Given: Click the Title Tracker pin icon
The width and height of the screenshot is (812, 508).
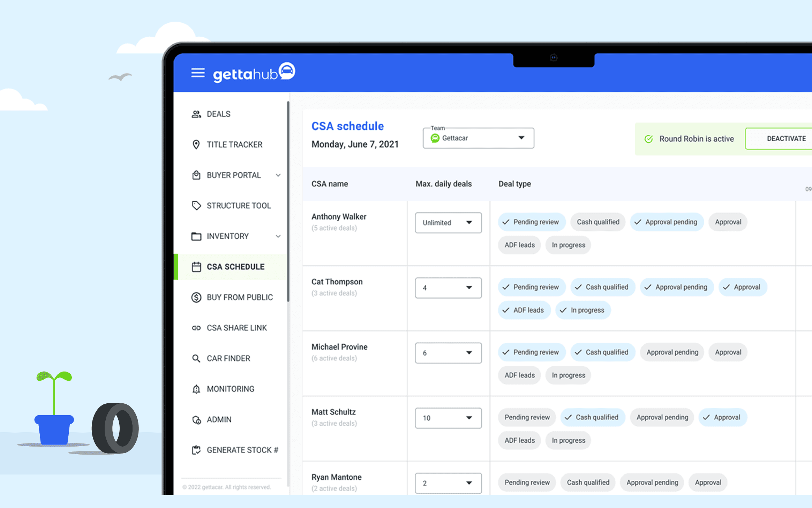Looking at the screenshot, I should [x=196, y=144].
